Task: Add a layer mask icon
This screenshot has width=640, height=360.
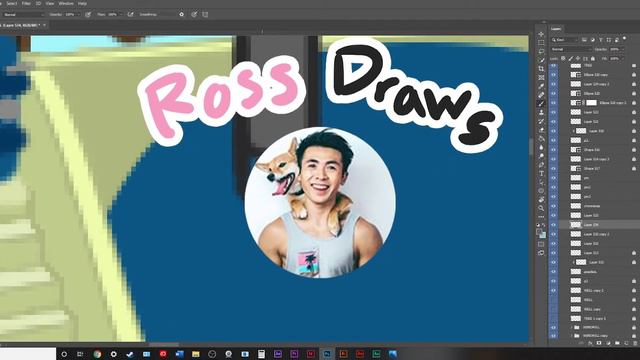Action: [x=599, y=343]
